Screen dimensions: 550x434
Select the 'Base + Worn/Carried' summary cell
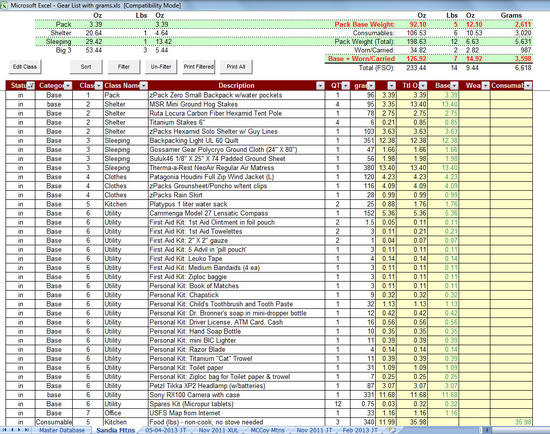(x=360, y=59)
